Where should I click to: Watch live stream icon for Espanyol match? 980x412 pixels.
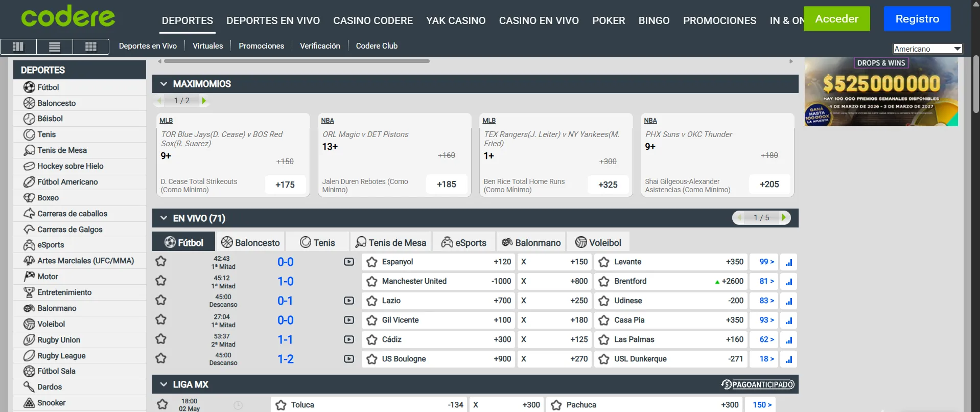[349, 262]
